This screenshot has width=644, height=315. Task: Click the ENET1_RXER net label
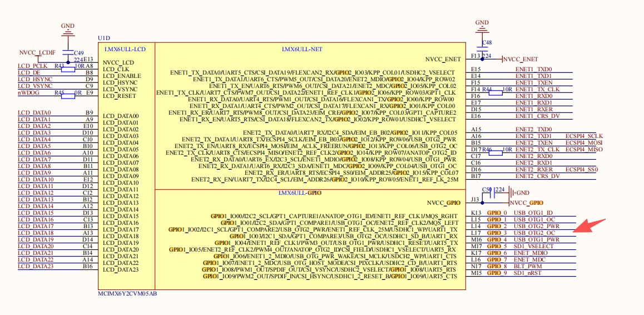(x=533, y=110)
